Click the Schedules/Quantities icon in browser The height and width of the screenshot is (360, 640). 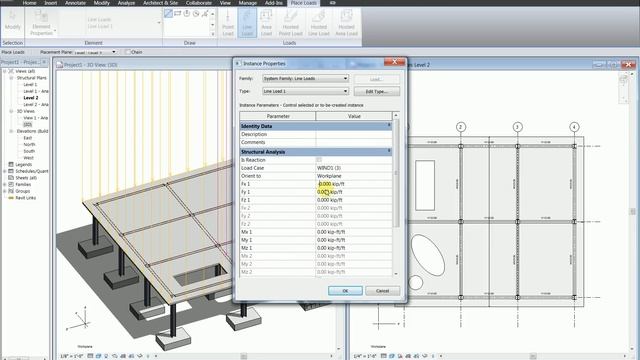click(11, 171)
